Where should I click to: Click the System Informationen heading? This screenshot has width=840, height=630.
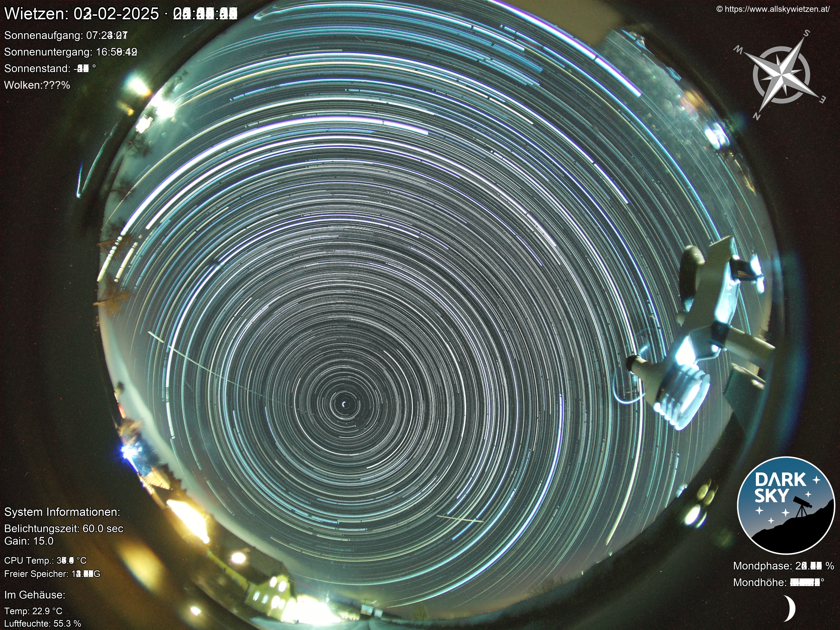pyautogui.click(x=62, y=512)
